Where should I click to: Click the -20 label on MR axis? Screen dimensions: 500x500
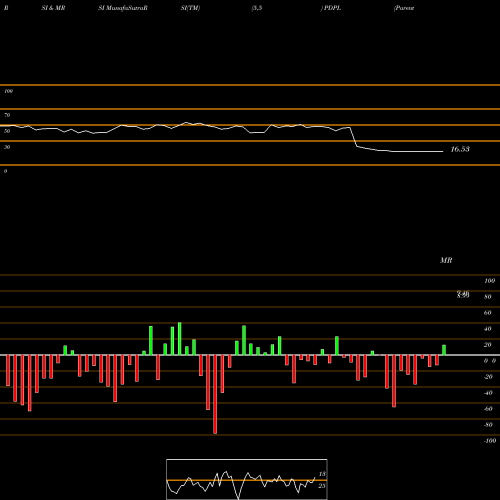click(488, 377)
